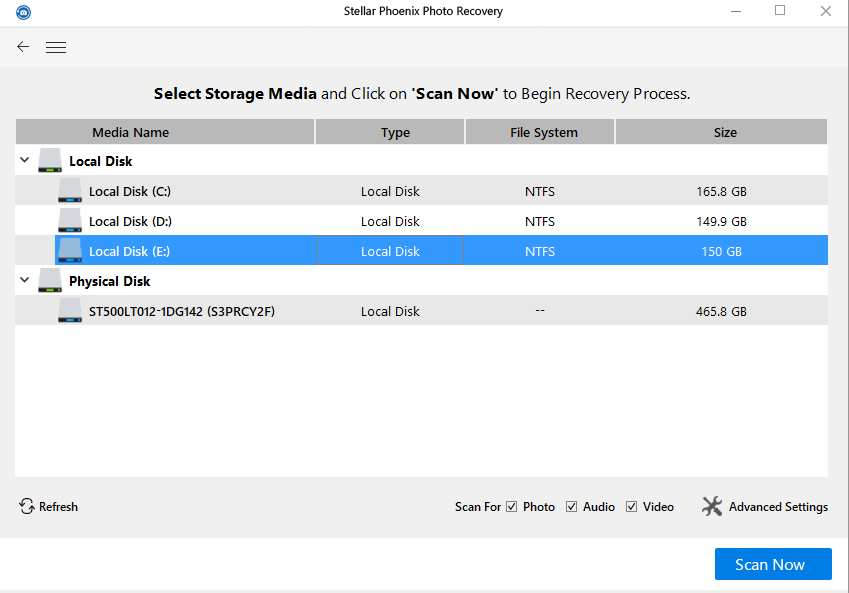Viewport: 849px width, 593px height.
Task: Click Type cell in Local Disk (E:) row
Action: pyautogui.click(x=390, y=251)
